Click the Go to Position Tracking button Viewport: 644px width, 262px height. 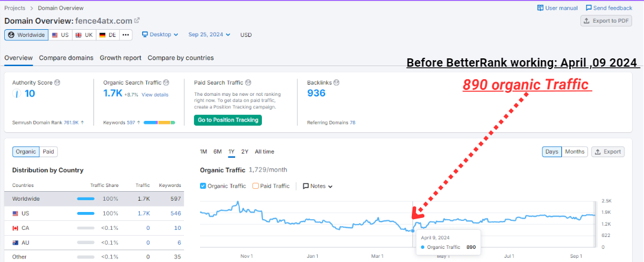click(x=227, y=120)
